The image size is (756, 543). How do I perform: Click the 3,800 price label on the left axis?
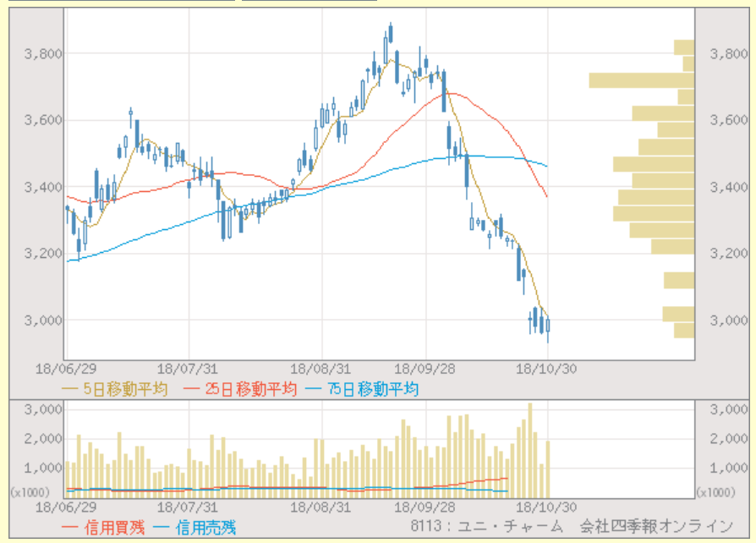pos(41,53)
